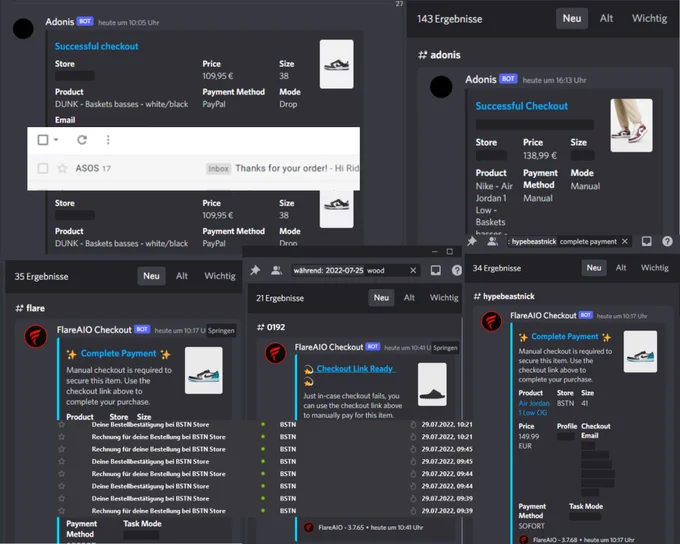The height and width of the screenshot is (544, 680).
Task: Open Gmail select dropdown arrow
Action: point(56,140)
